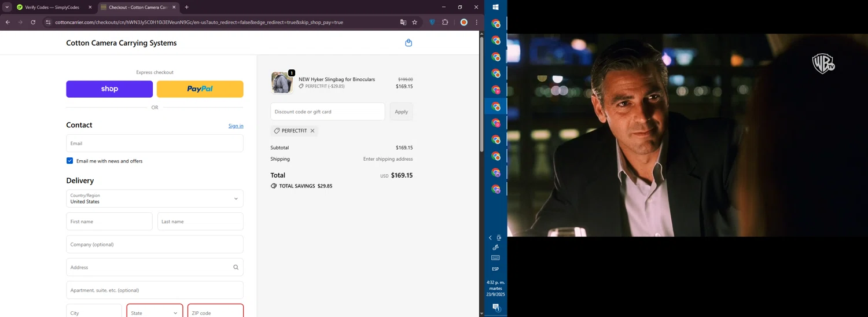Screen dimensions: 868x317
Task: Focus the Company (optional) field
Action: point(155,244)
